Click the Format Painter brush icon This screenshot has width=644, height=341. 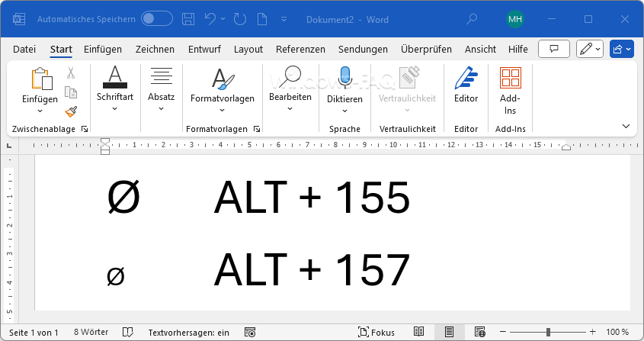[x=71, y=111]
